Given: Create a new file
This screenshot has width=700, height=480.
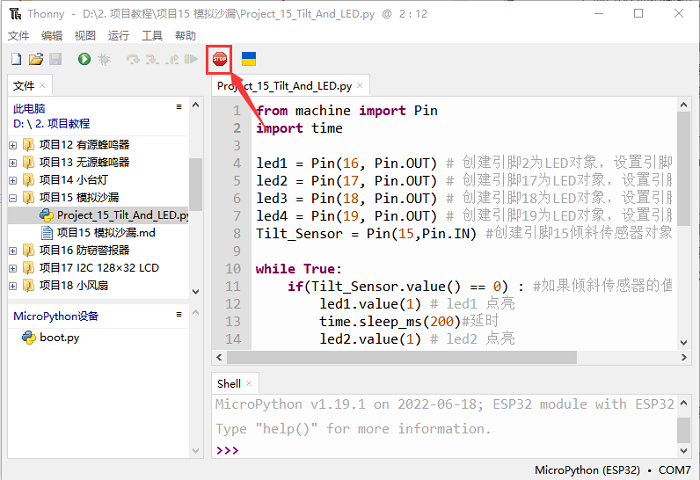Looking at the screenshot, I should coord(17,60).
